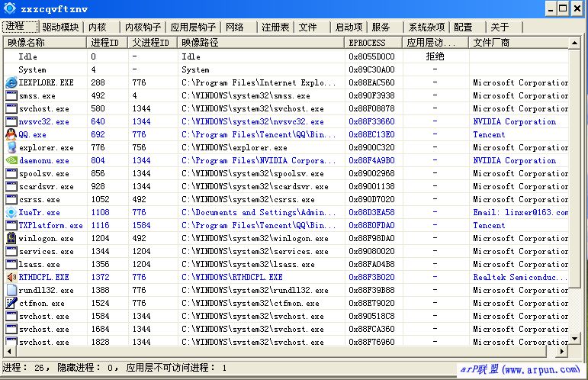Click the vertical scrollbar down arrow
Screen dimensions: 588x380
click(x=574, y=339)
